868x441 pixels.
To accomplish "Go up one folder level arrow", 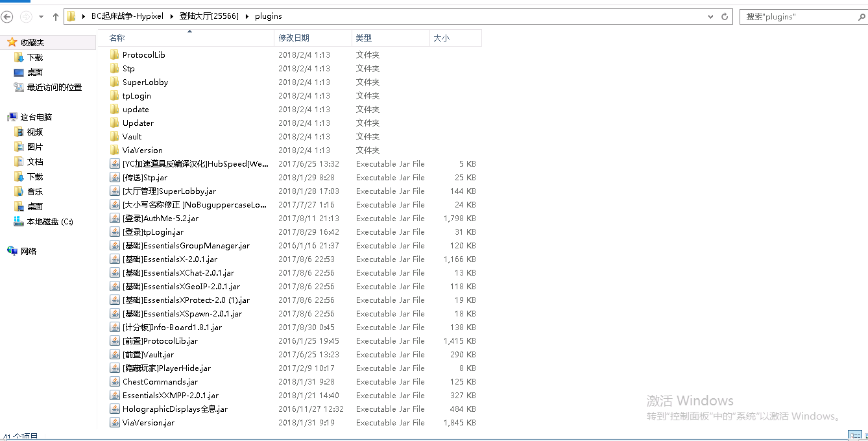I will coord(56,17).
